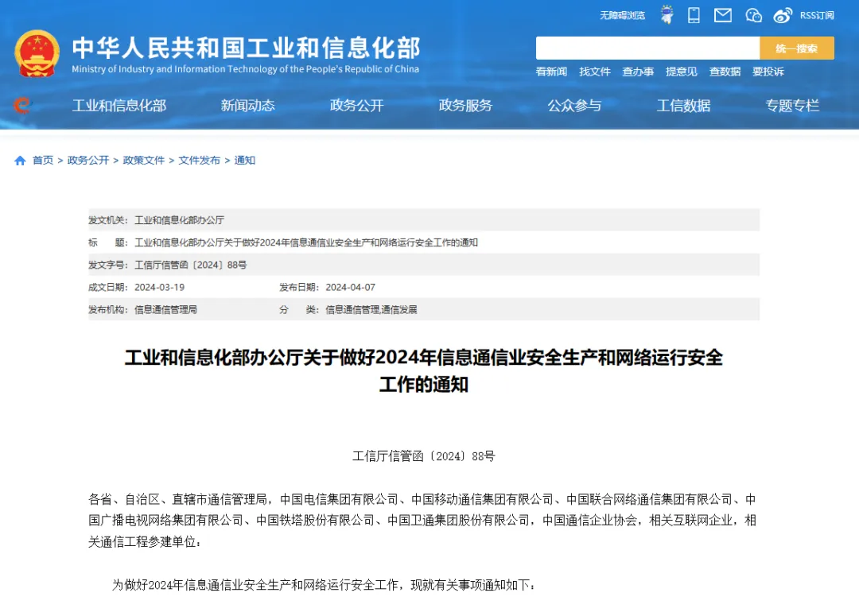Go to 公众参与 navigation menu
Viewport: 859px width, 616px height.
pos(574,106)
